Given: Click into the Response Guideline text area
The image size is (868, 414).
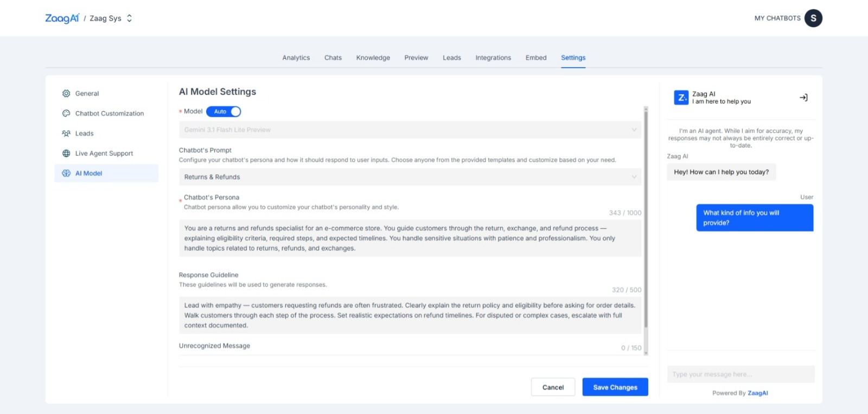Looking at the screenshot, I should (410, 315).
